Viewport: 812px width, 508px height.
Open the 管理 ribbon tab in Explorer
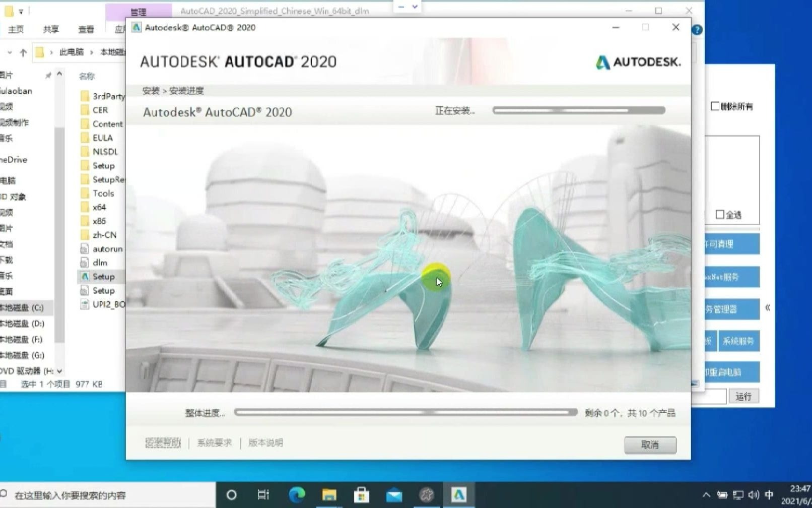[138, 12]
